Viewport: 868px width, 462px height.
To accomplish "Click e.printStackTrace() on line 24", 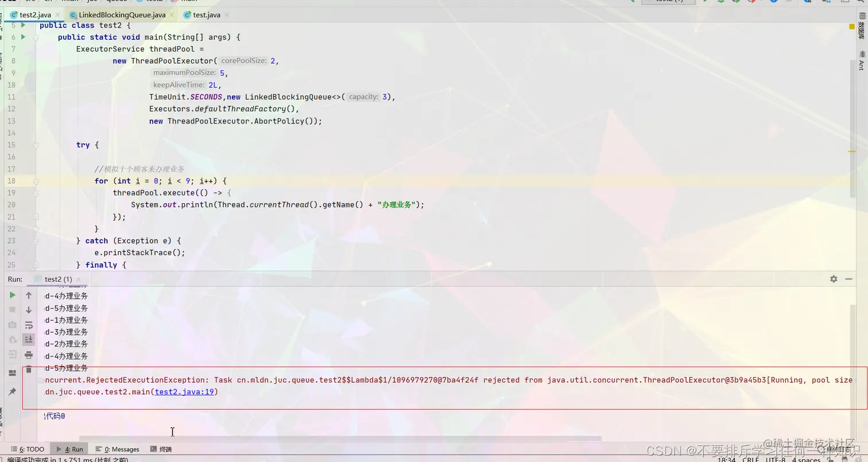I will coord(139,253).
